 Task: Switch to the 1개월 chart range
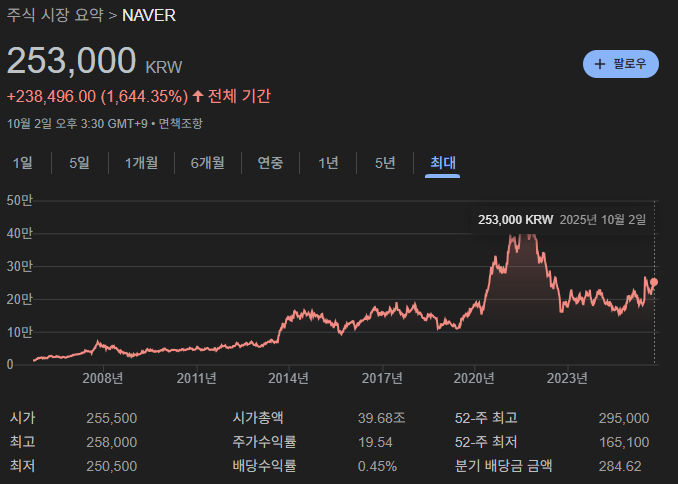coord(141,163)
